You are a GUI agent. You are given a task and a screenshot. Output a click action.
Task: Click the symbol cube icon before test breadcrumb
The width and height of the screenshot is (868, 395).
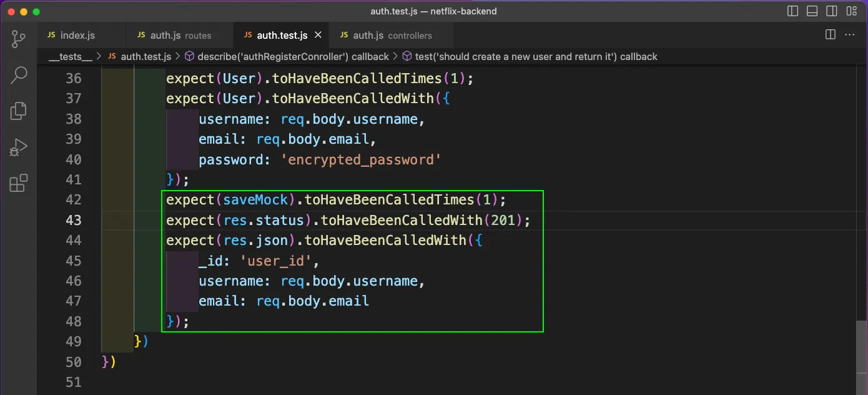[407, 56]
